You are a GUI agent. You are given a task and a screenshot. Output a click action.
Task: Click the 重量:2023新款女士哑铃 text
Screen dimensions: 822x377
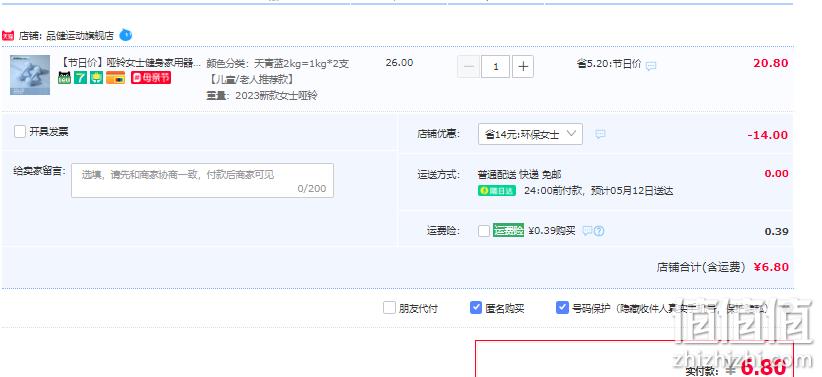coord(262,95)
